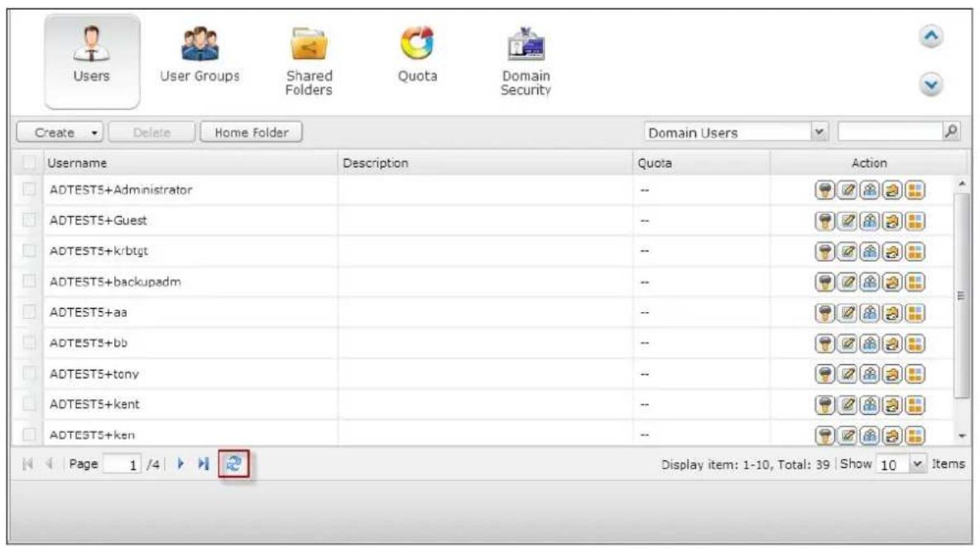980x548 pixels.
Task: Change password for ADTEST5+backupadm
Action: pos(825,281)
